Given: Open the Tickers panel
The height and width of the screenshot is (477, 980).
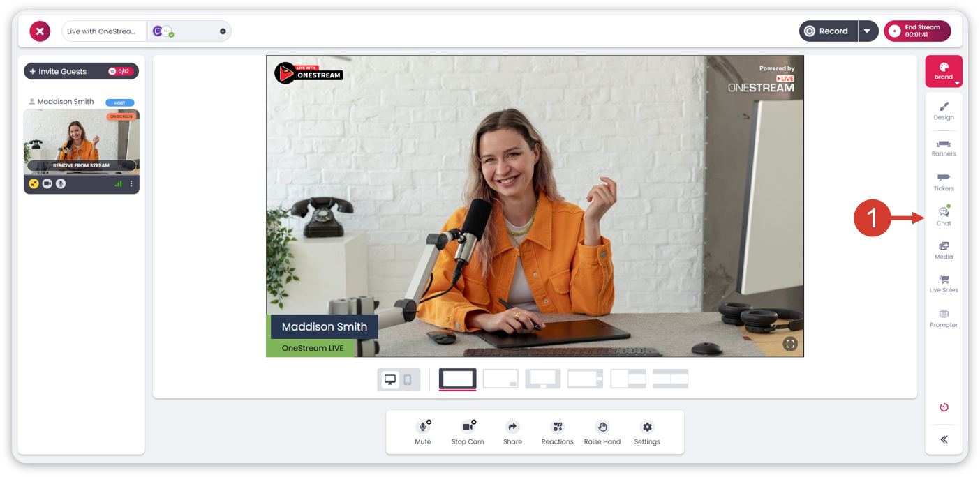Looking at the screenshot, I should (944, 181).
